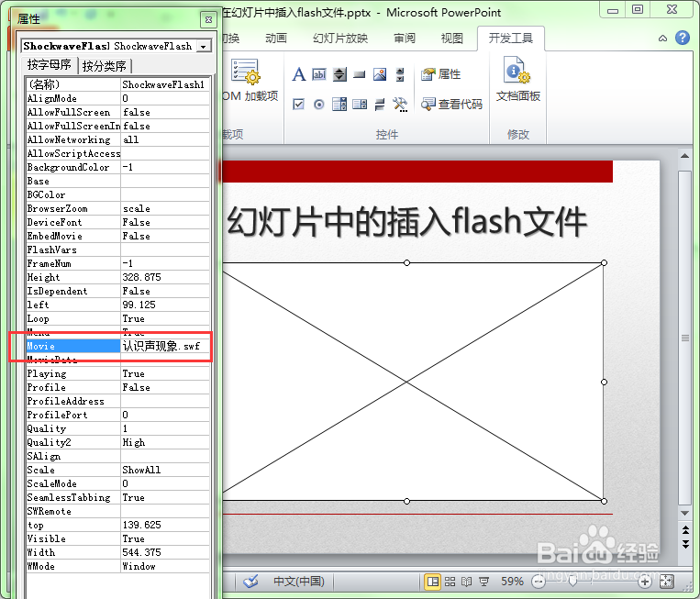700x599 pixels.
Task: Click the top-middle resize handle of the Flash control
Action: coord(406,263)
